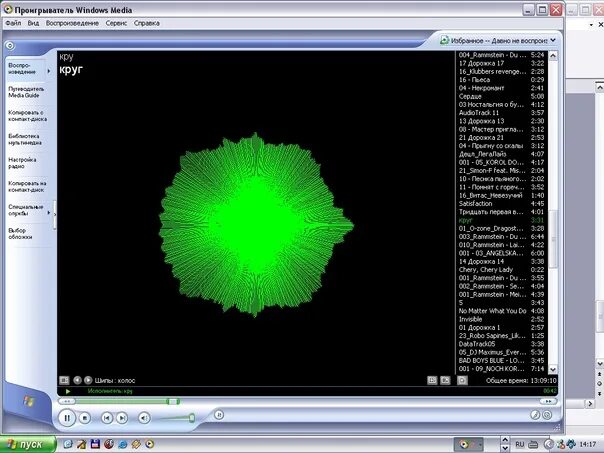
Task: Expand the Специальные службы arrow
Action: [49, 212]
